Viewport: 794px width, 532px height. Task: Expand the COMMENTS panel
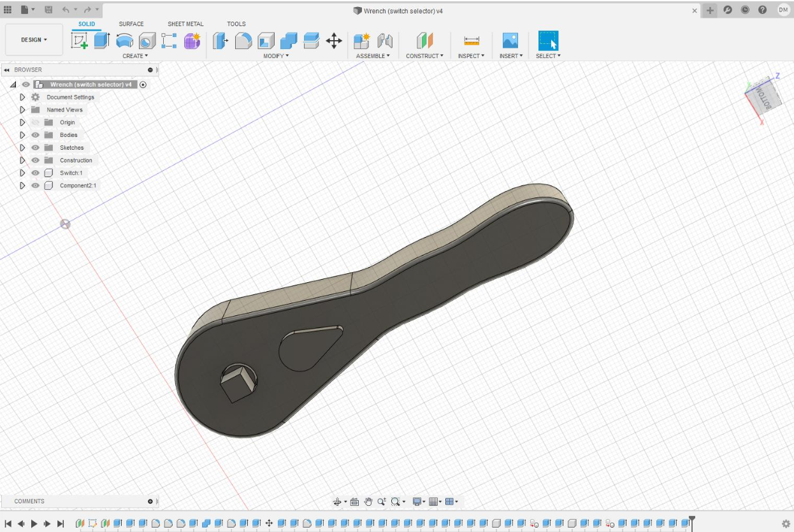(150, 501)
